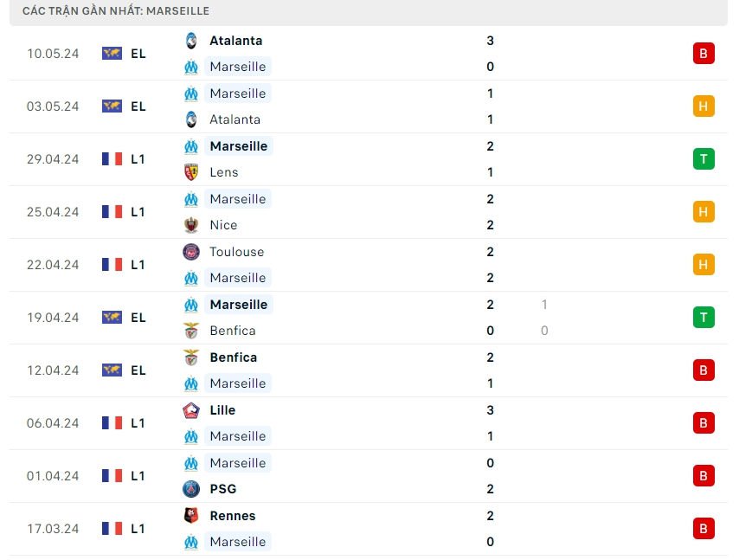Screen dimensions: 739x560
Task: Click the red B result badge for 10.05.24
Action: coord(704,54)
